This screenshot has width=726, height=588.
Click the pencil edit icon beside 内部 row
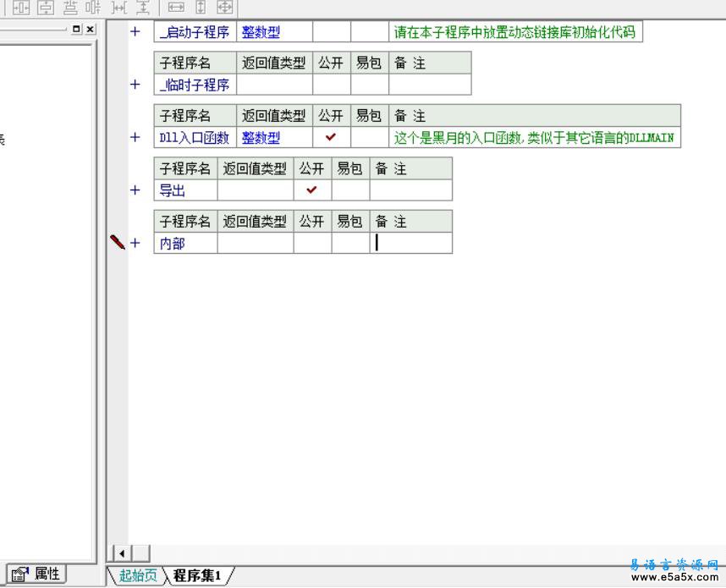pyautogui.click(x=117, y=241)
